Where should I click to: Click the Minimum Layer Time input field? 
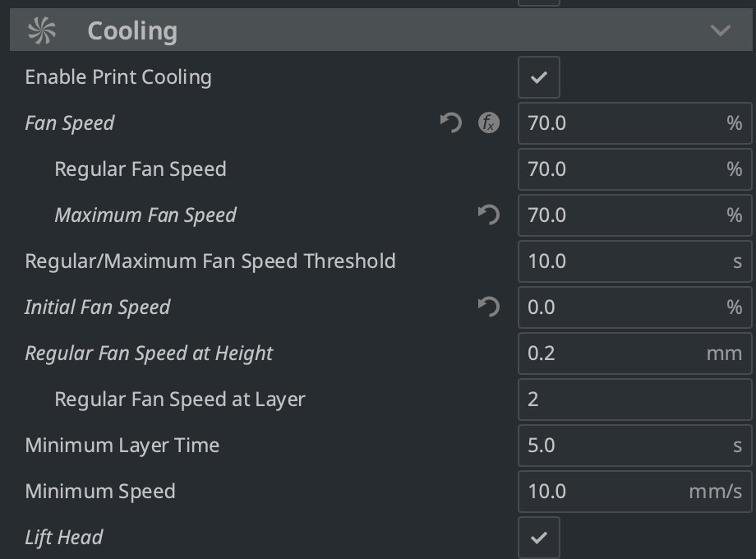coord(634,446)
